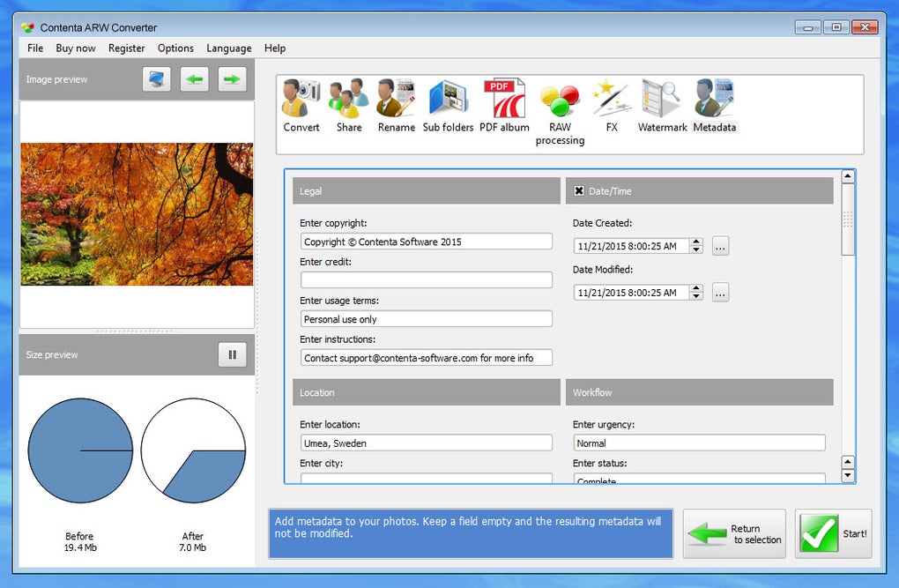Screen dimensions: 899x588
Task: Open the Date Modified picker via ellipsis button
Action: point(720,292)
